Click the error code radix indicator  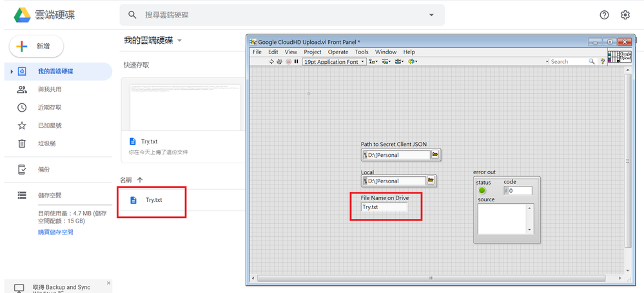tap(506, 190)
